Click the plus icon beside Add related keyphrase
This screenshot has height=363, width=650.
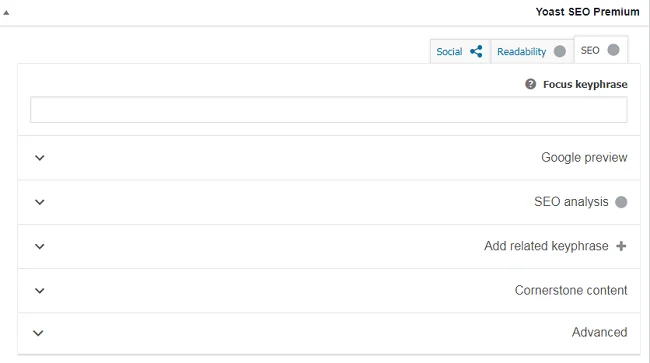[621, 246]
